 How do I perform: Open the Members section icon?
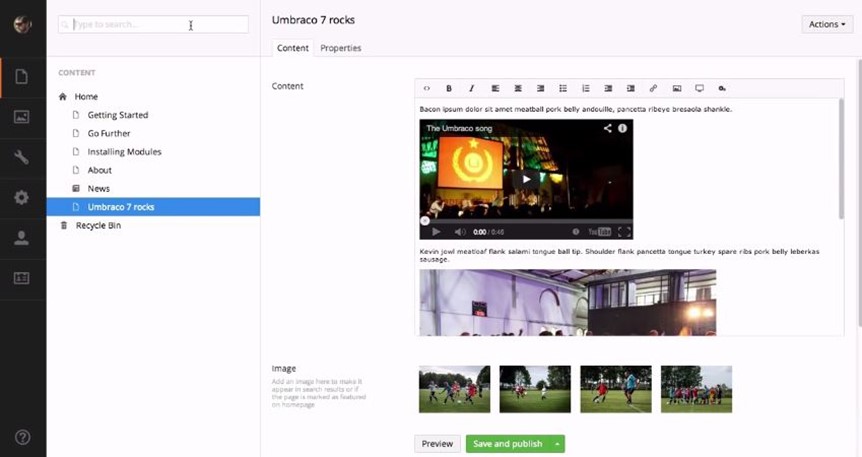coord(21,278)
